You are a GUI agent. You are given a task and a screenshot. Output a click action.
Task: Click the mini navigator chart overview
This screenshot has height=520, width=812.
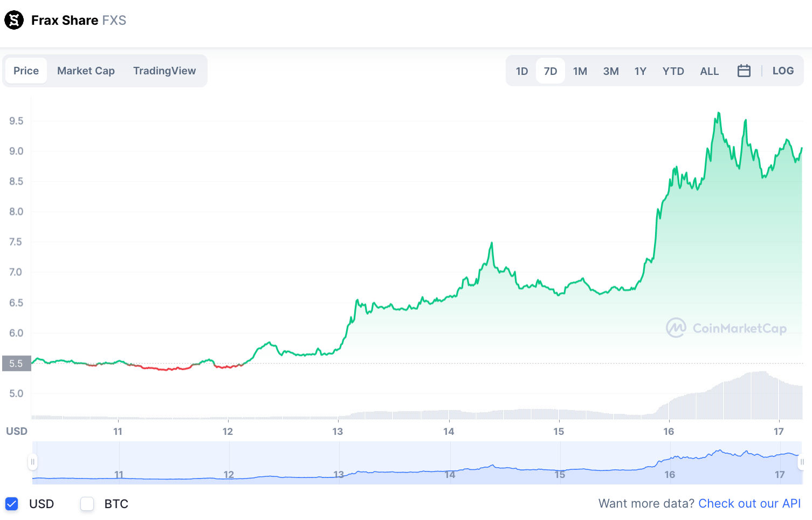417,462
